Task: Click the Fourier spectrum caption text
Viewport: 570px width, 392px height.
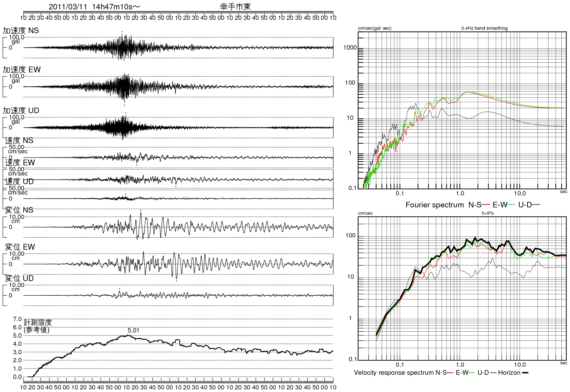Action: click(x=434, y=205)
